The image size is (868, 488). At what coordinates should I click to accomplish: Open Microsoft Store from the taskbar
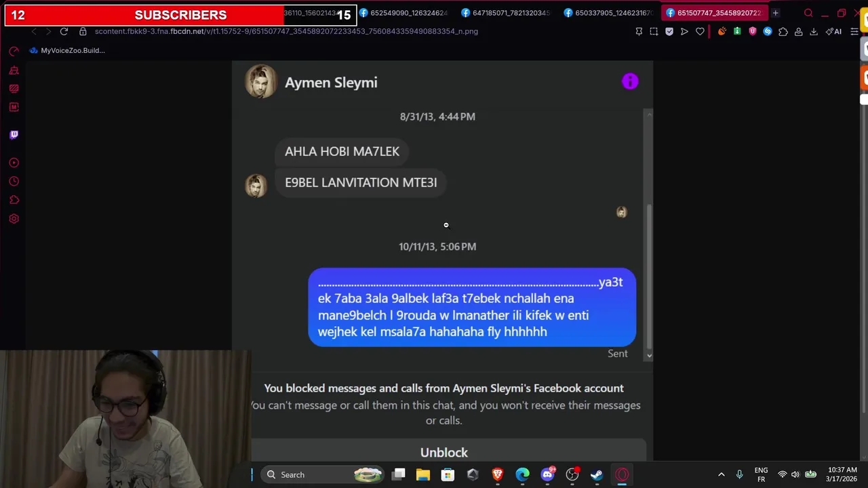(x=448, y=474)
